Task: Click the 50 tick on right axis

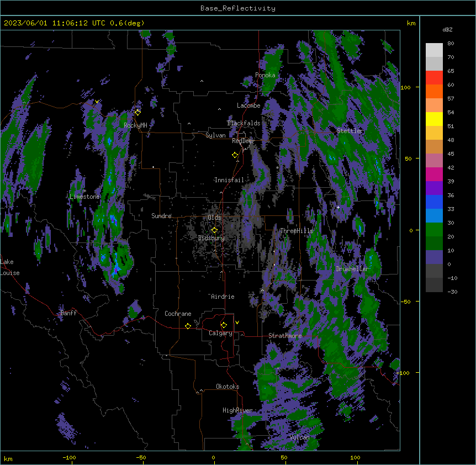Action: (408, 158)
